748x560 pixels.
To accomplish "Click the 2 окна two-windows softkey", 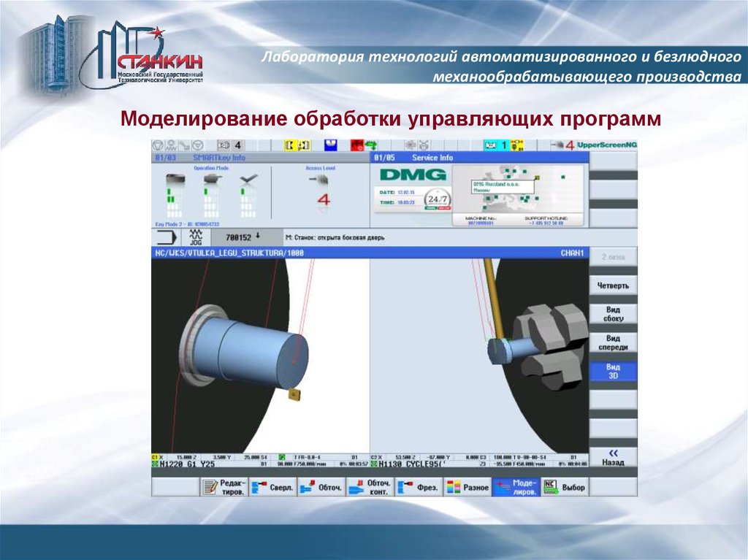I will (x=613, y=256).
